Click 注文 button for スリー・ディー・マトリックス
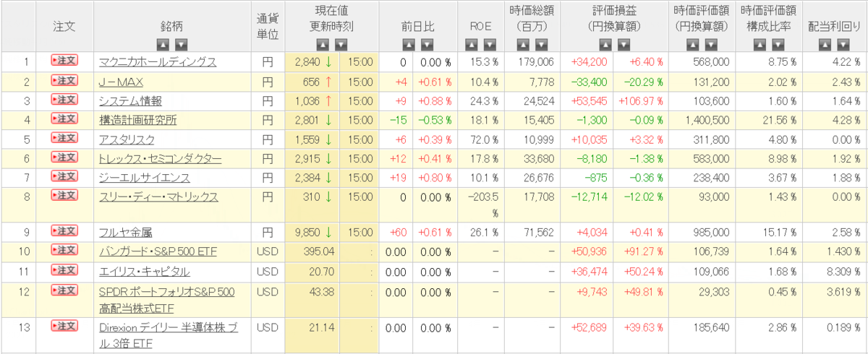 [64, 195]
